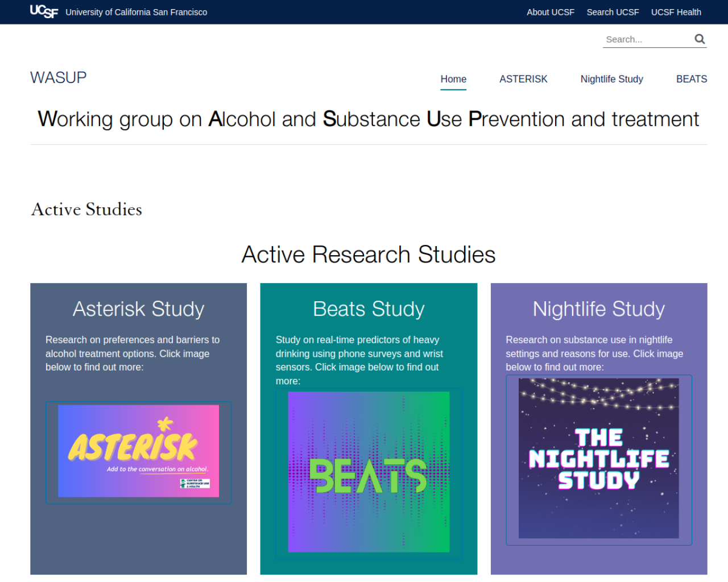
Task: Go to the ASTERISK menu item
Action: click(x=523, y=79)
